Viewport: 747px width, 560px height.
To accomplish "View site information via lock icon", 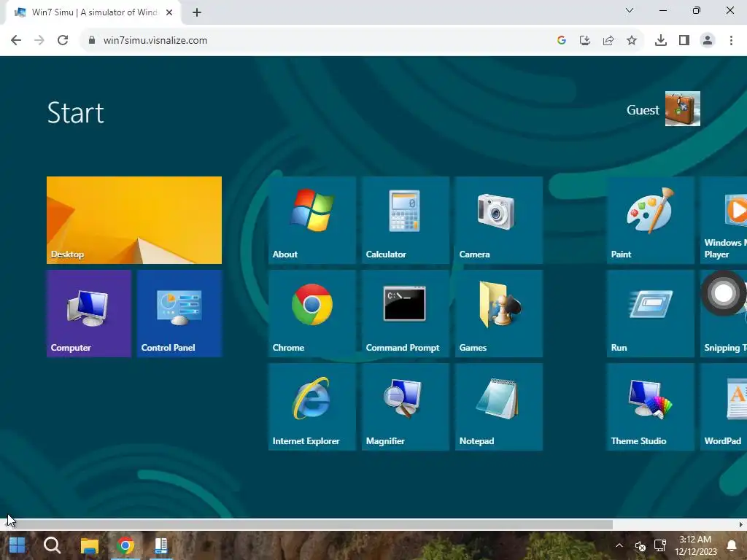I will click(x=92, y=40).
